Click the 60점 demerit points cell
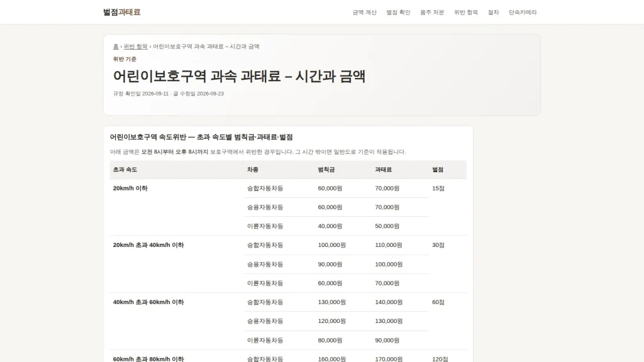 click(438, 302)
